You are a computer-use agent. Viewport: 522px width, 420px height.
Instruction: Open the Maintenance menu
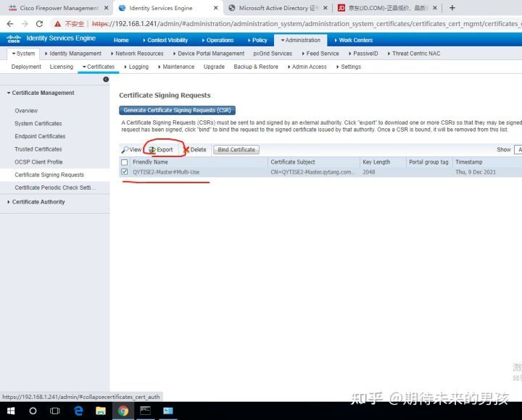coord(176,67)
